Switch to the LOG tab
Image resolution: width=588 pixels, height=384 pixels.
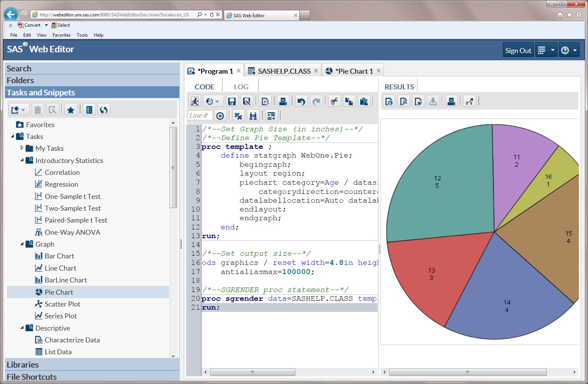[240, 86]
